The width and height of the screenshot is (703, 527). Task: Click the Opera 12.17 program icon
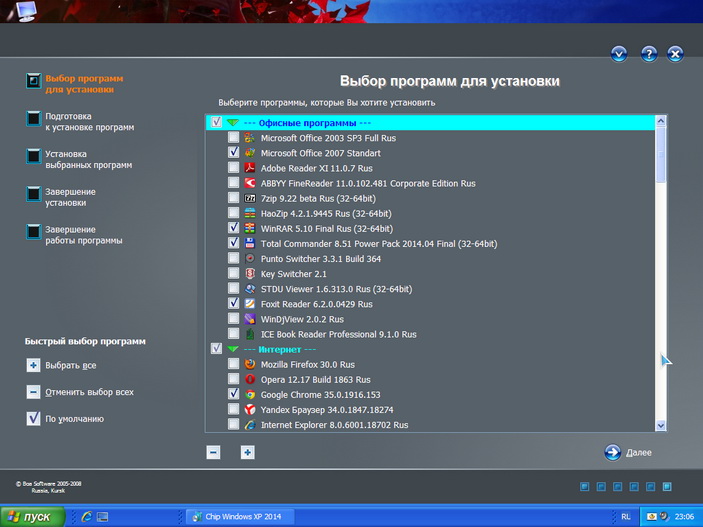[250, 379]
